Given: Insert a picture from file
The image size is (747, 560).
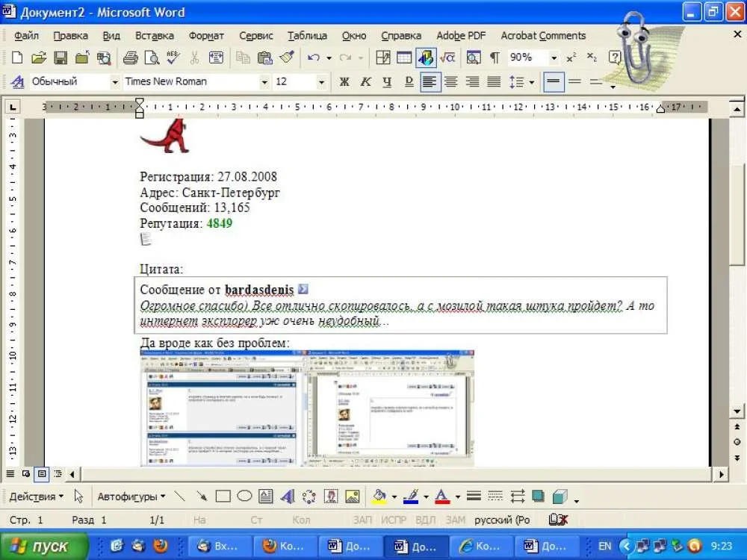Looking at the screenshot, I should (x=352, y=497).
